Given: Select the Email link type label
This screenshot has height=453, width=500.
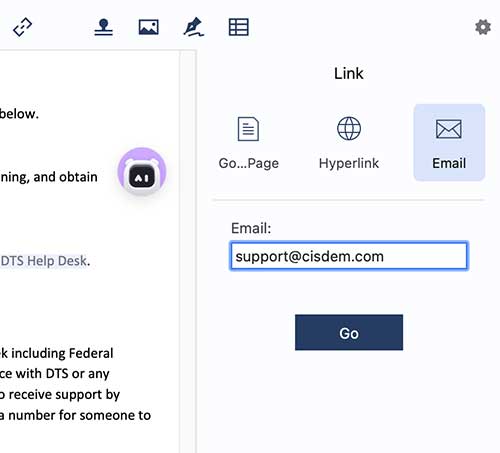Looking at the screenshot, I should tap(449, 163).
